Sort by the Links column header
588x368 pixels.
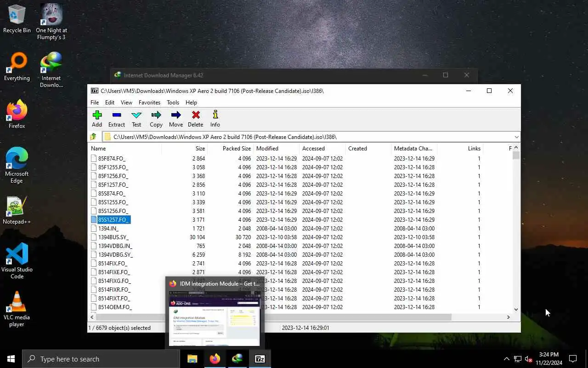(460, 149)
